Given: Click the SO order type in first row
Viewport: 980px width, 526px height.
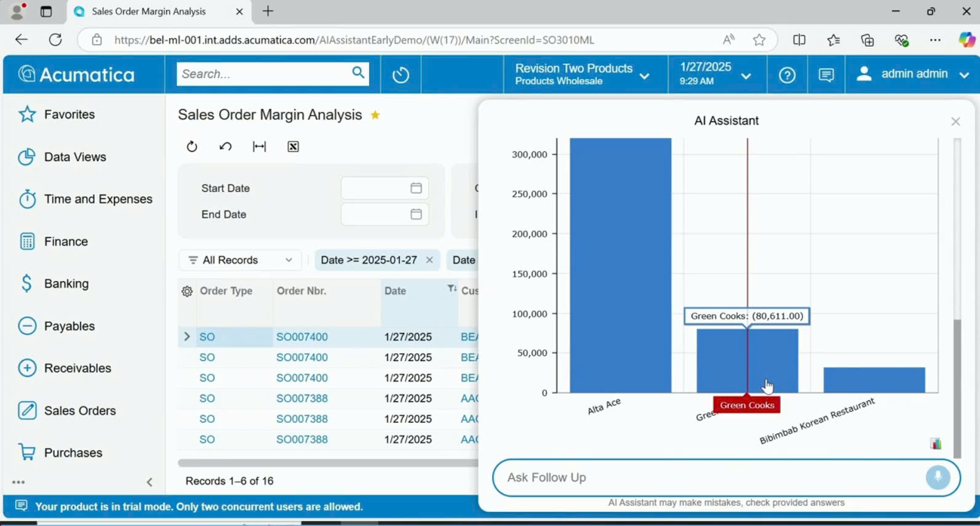Looking at the screenshot, I should pyautogui.click(x=207, y=337).
